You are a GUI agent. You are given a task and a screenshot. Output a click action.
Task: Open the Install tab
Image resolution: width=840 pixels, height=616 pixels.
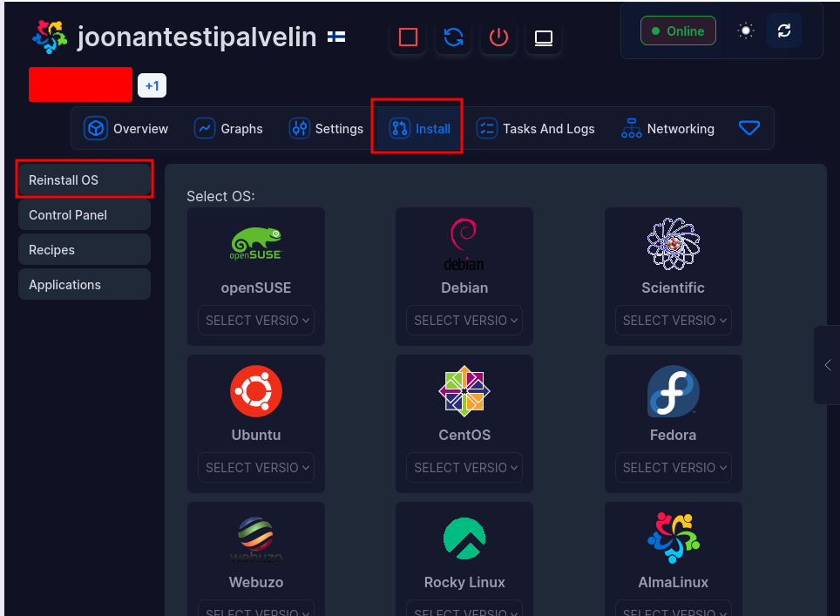click(418, 128)
